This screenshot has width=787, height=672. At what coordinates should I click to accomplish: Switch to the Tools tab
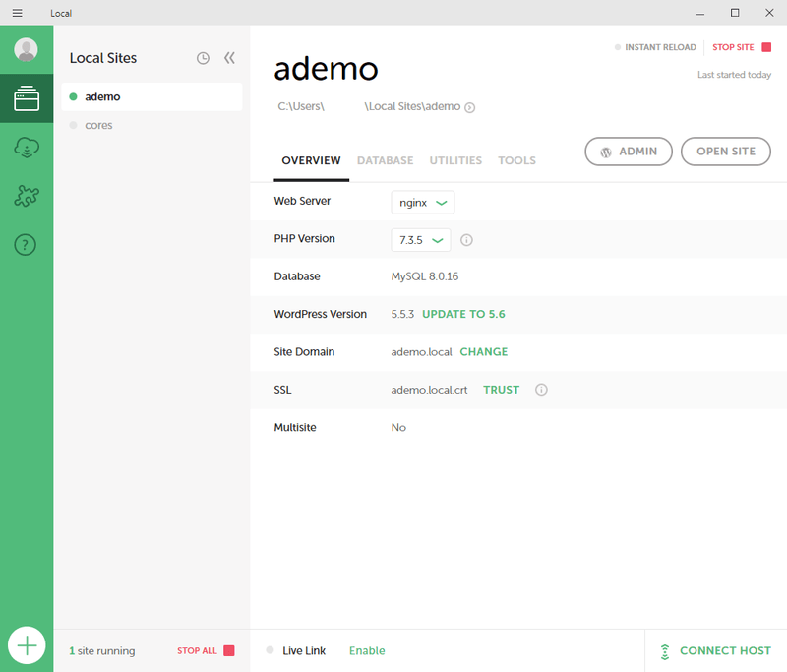[x=517, y=160]
